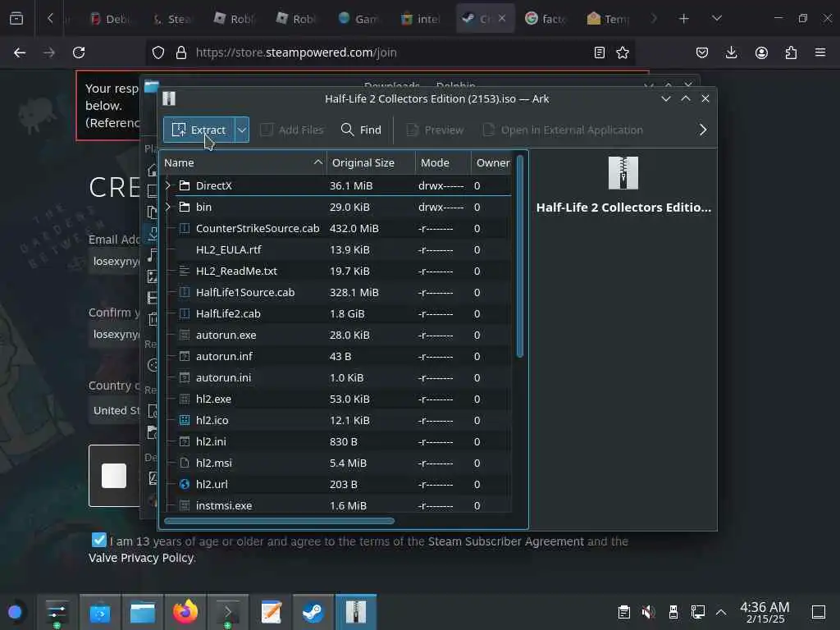The image size is (840, 630).
Task: Open Firefox account icon
Action: click(x=761, y=52)
